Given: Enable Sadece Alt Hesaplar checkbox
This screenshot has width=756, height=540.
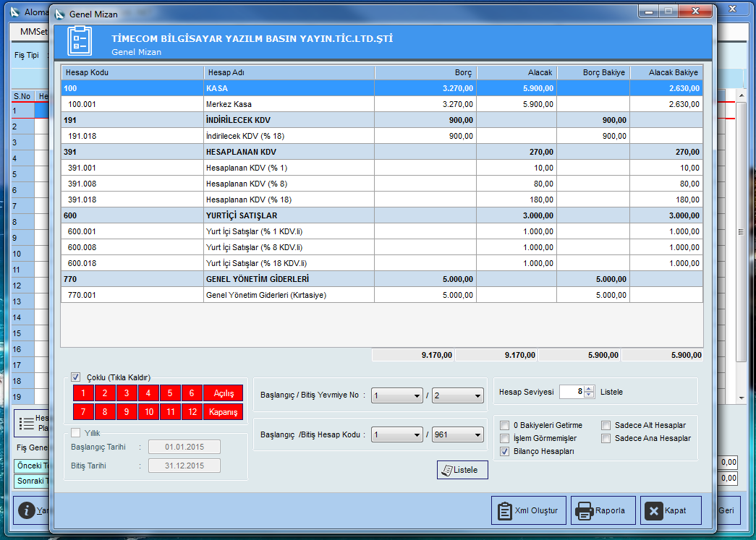Looking at the screenshot, I should click(x=606, y=425).
